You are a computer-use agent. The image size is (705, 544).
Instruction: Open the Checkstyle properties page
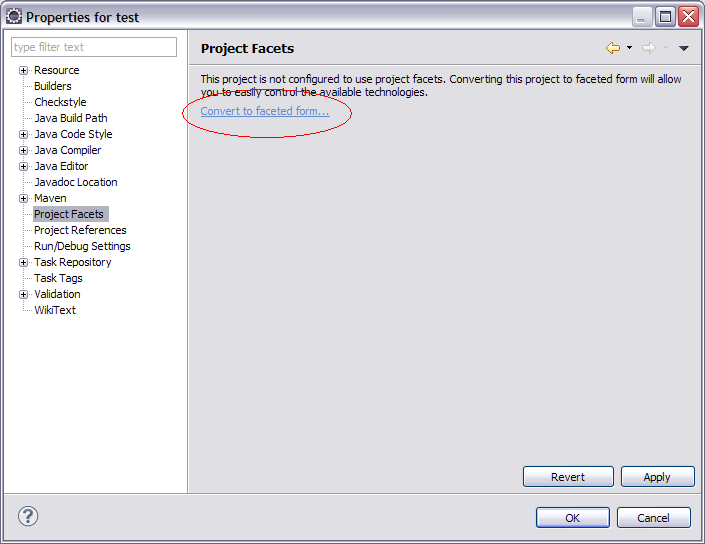coord(60,102)
